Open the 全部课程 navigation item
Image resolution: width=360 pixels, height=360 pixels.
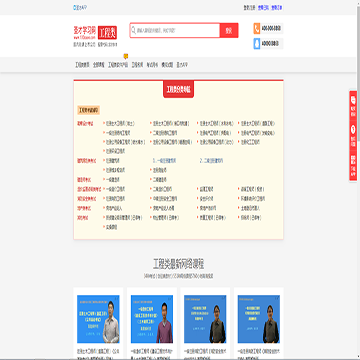tap(99, 65)
